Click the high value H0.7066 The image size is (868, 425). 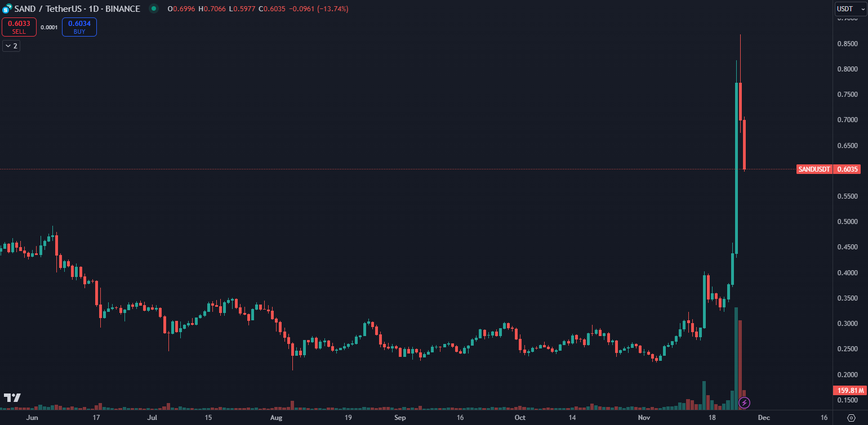[212, 9]
